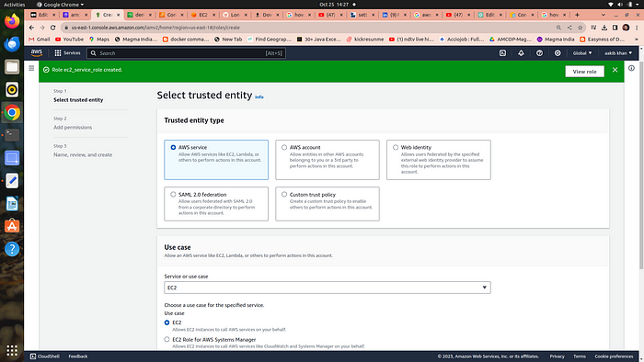Viewport: 644px width, 362px height.
Task: Open Thunderbird mail from the dock
Action: point(12,44)
